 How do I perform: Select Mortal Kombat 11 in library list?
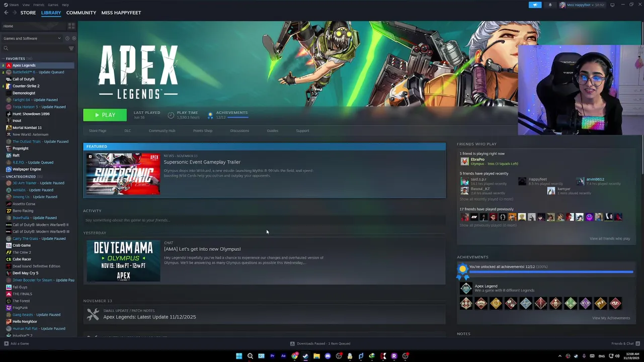pyautogui.click(x=27, y=128)
